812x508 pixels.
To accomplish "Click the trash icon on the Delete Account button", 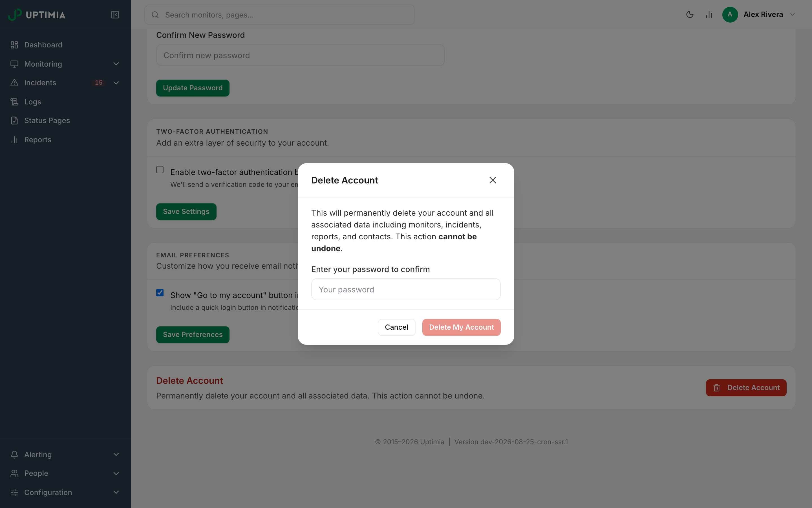I will point(717,388).
